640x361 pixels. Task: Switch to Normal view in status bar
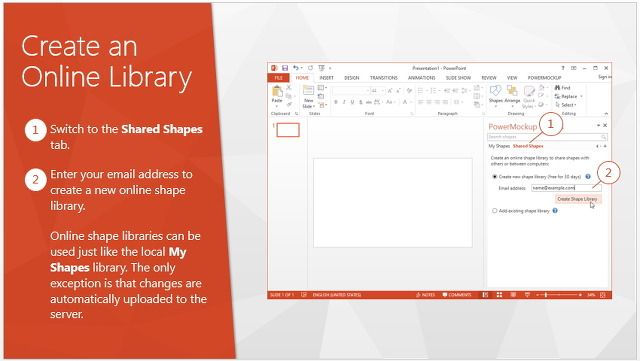(485, 295)
